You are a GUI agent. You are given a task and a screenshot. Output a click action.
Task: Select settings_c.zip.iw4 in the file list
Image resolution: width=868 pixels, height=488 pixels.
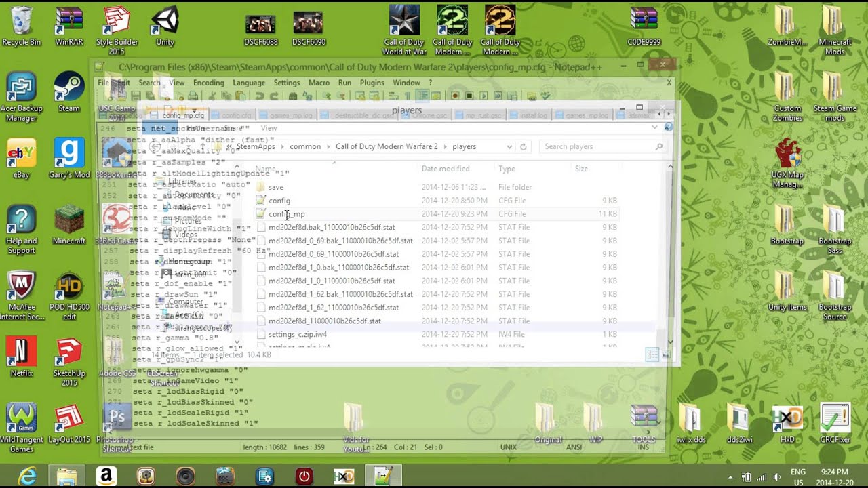297,335
